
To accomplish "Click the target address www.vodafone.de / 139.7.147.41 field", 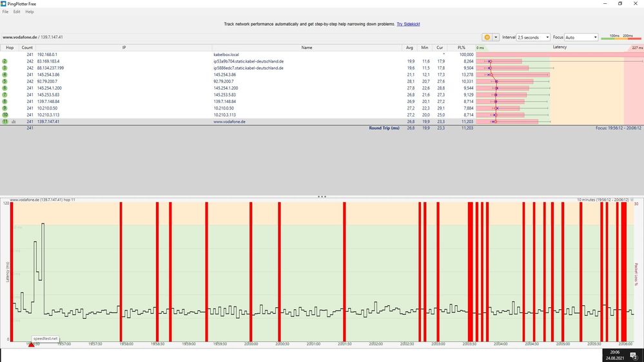I will click(x=33, y=37).
